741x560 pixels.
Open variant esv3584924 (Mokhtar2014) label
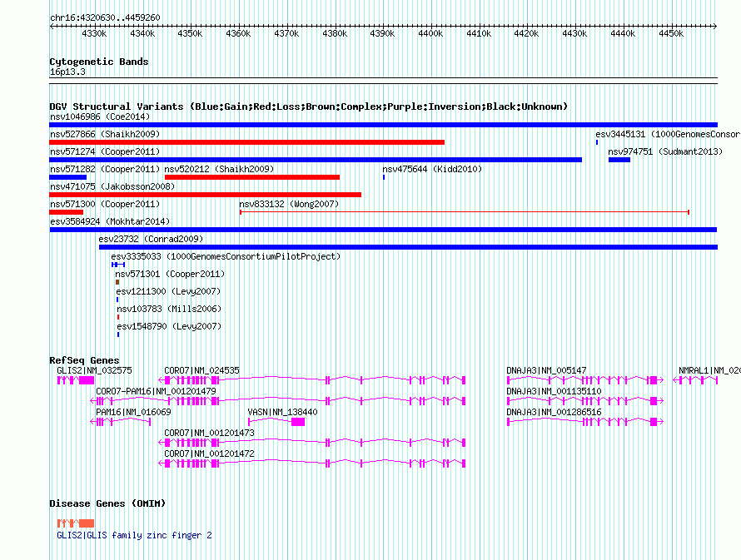(x=110, y=221)
